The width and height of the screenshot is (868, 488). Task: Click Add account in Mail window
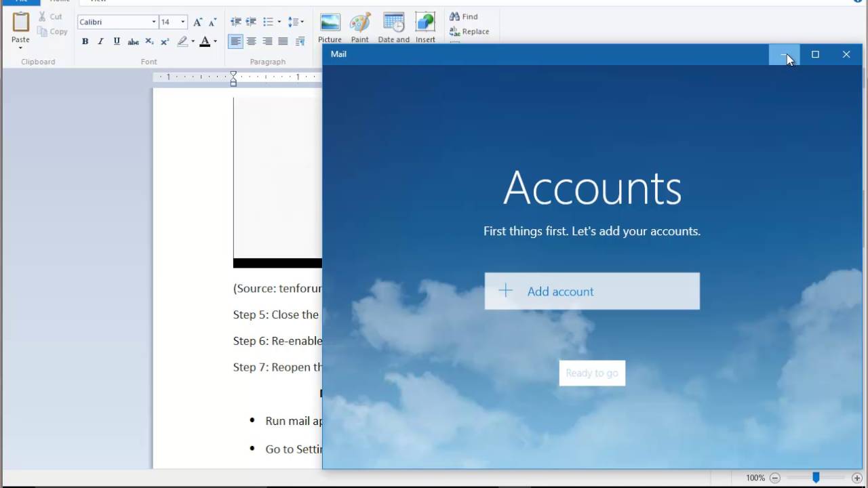(x=592, y=291)
